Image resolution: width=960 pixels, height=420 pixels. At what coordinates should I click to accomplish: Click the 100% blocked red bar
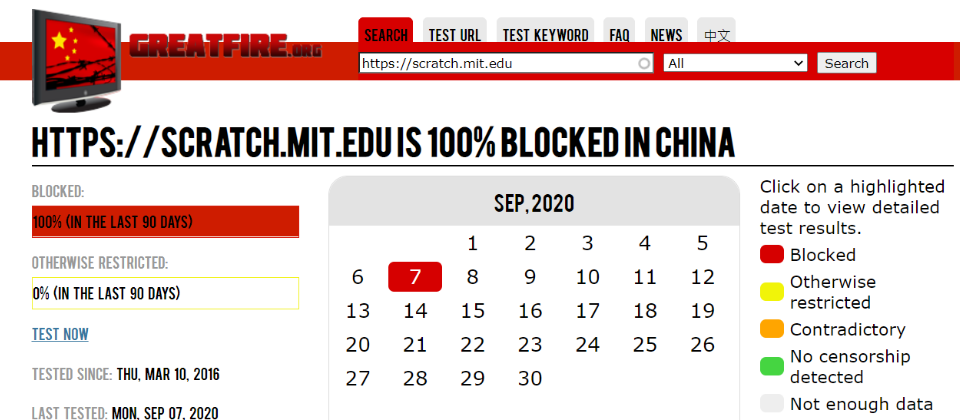click(x=165, y=222)
